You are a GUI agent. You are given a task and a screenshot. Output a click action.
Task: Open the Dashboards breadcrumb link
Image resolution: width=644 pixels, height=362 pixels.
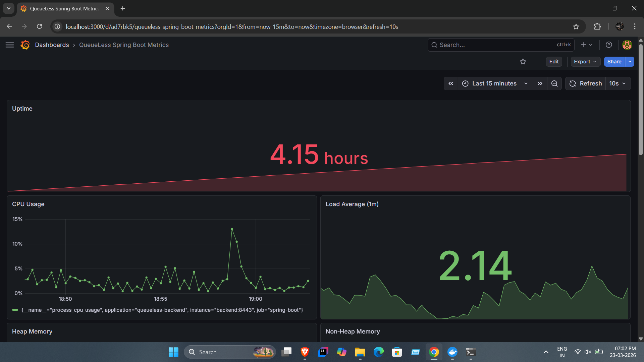pyautogui.click(x=52, y=45)
